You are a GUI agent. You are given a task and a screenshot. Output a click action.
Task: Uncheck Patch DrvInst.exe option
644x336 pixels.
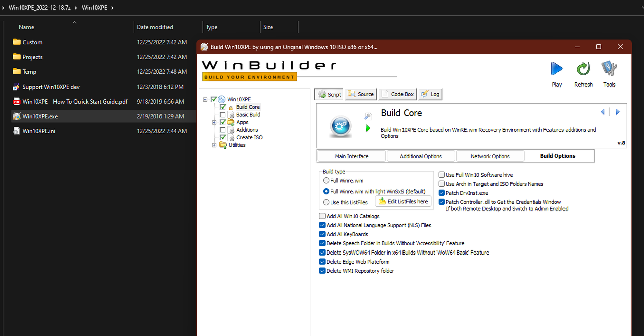click(442, 193)
